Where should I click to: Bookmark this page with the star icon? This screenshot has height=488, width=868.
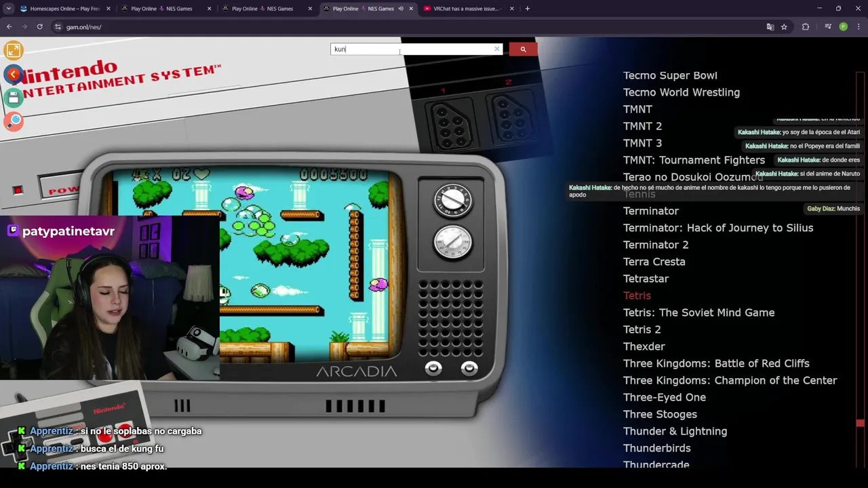coord(784,27)
